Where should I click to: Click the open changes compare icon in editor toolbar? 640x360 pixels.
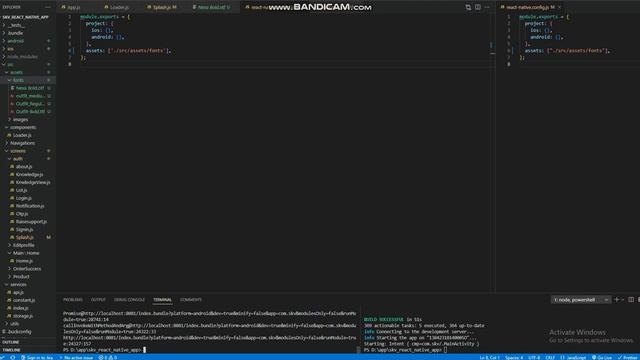[468, 7]
